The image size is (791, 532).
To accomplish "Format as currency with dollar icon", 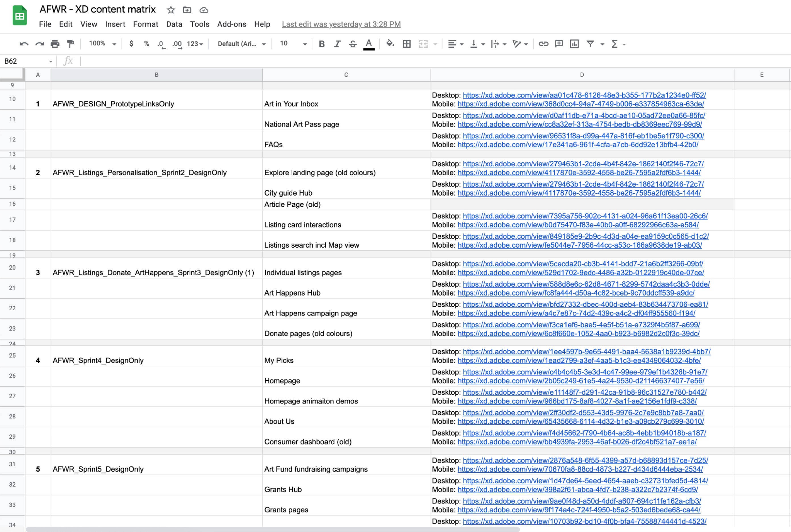I will pos(131,43).
